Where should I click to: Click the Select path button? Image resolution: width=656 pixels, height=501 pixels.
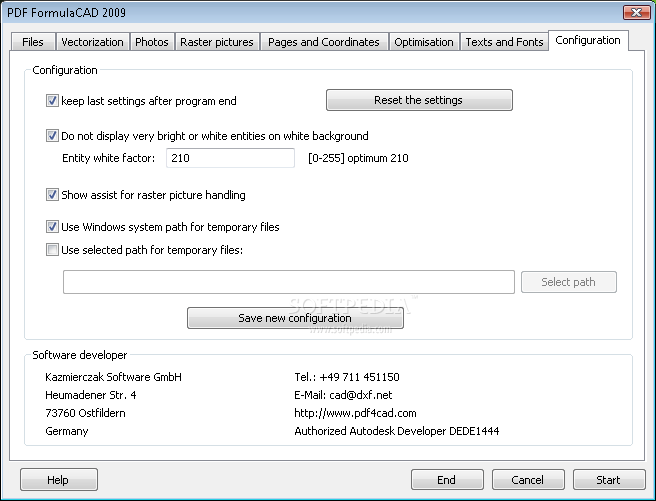point(569,282)
